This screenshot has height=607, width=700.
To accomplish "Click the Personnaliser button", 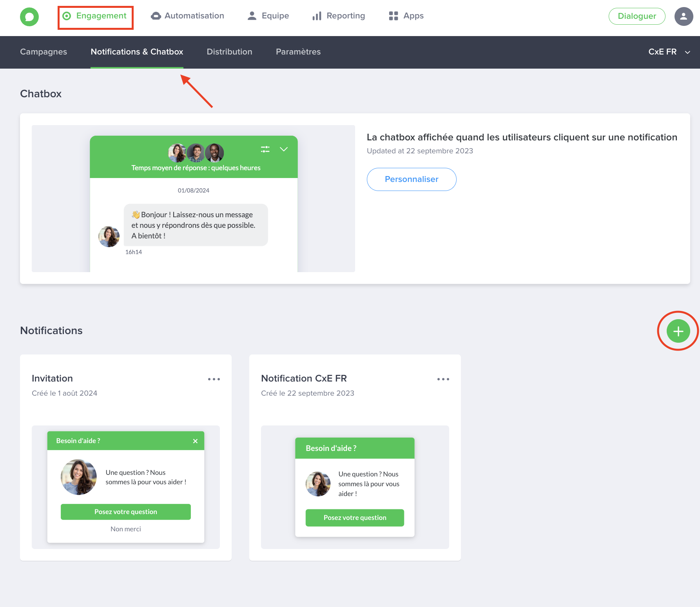I will coord(411,180).
